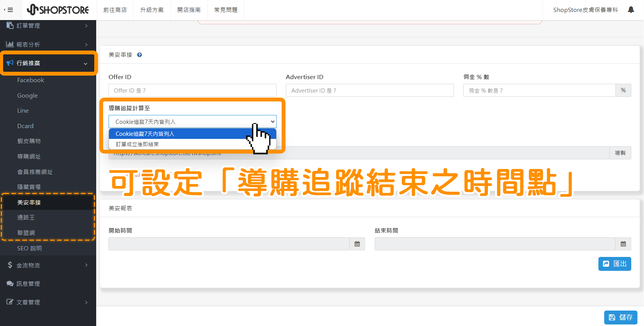The height and width of the screenshot is (326, 644).
Task: Click the 報表分析 bar chart icon
Action: click(x=10, y=44)
